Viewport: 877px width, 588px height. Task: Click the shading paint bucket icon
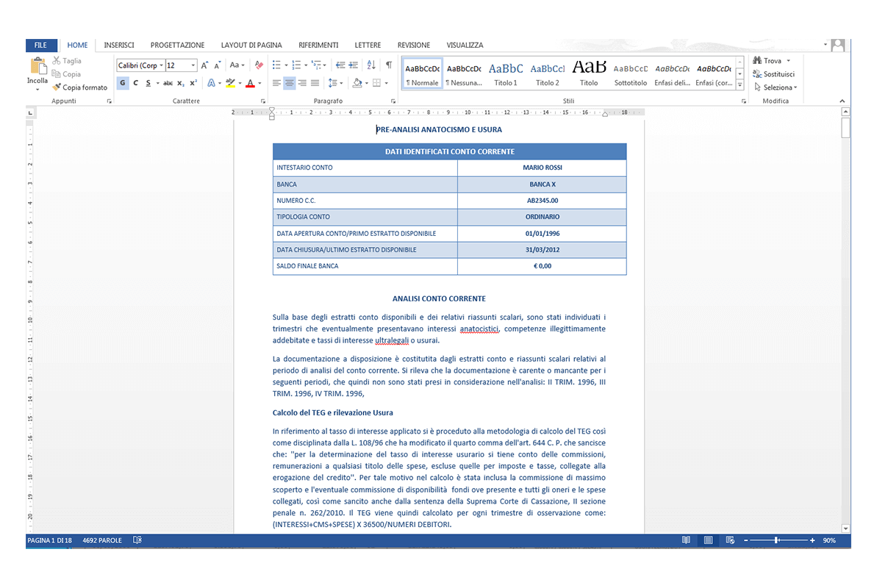coord(357,83)
